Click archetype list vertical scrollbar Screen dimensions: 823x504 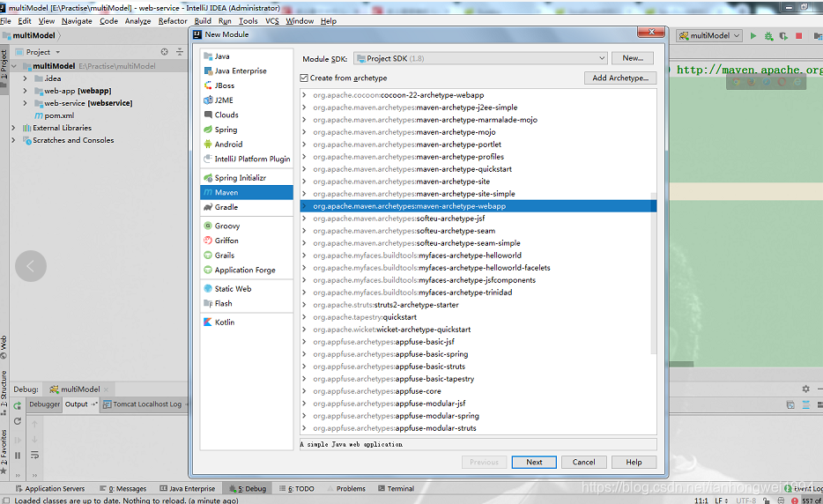click(x=654, y=273)
